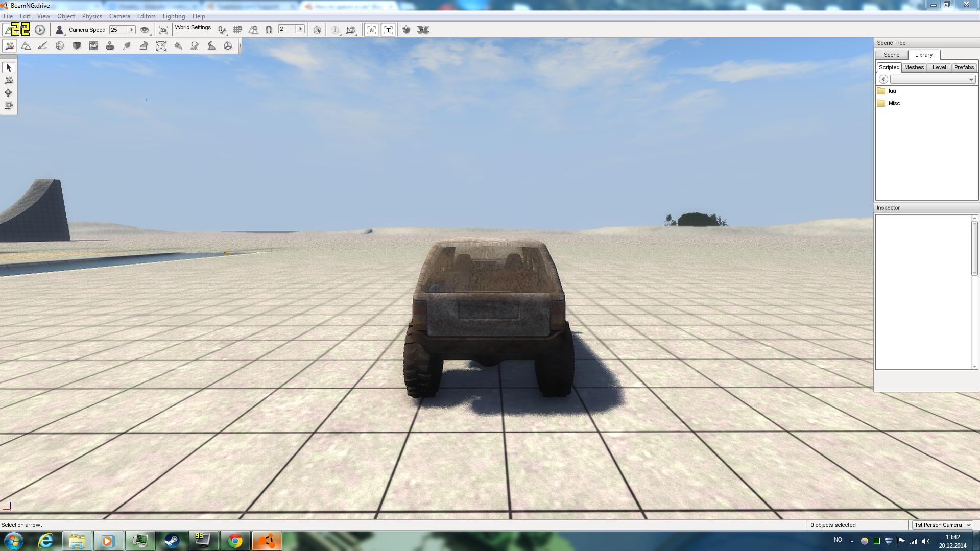Collapse the editor tools toolbar arrow

240,46
